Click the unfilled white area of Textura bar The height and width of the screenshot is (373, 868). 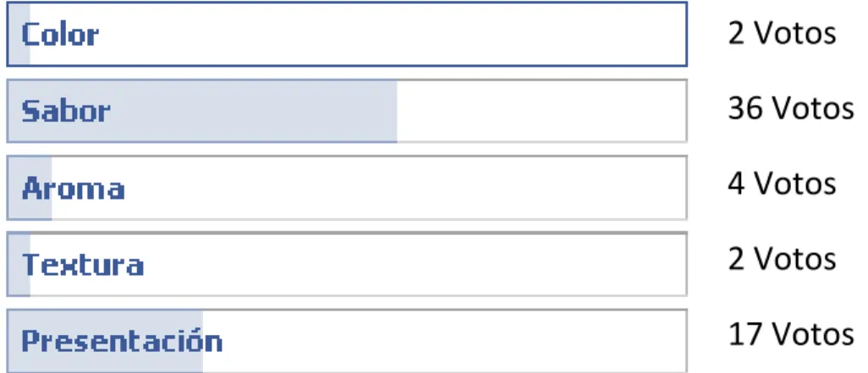pos(358,265)
